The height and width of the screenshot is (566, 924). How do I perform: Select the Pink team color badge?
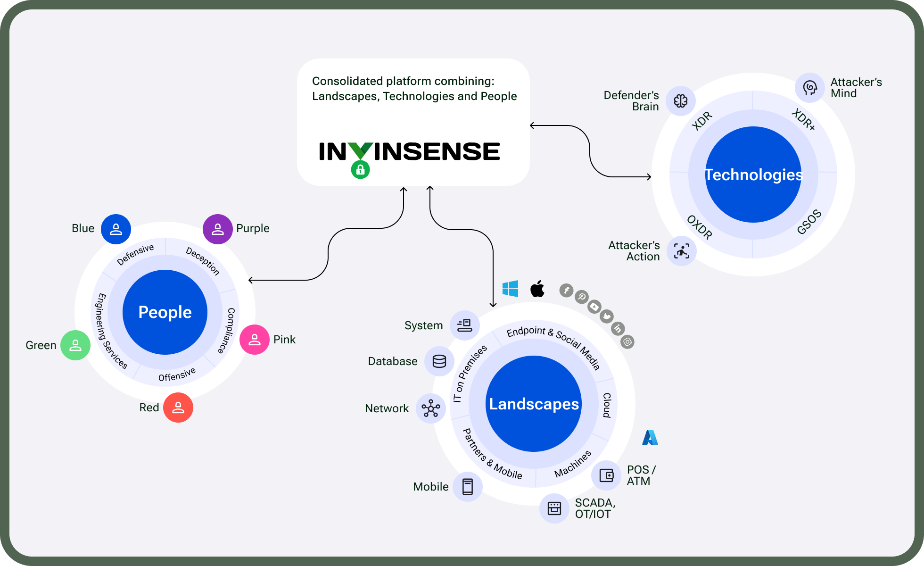click(254, 339)
